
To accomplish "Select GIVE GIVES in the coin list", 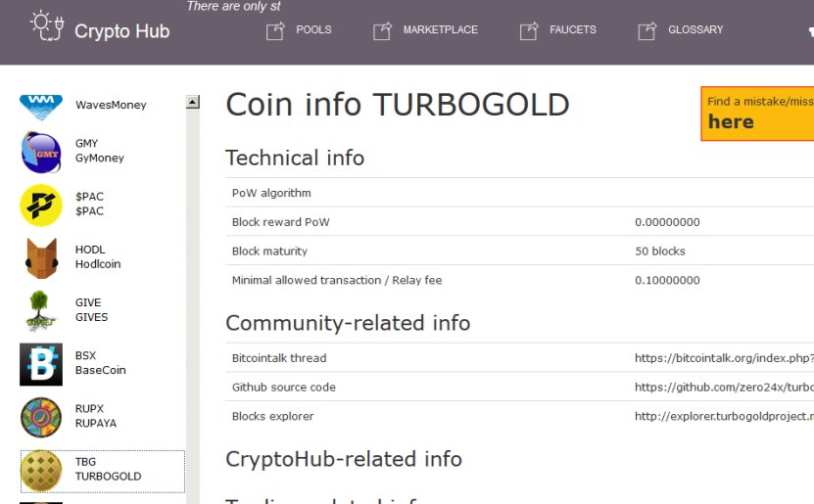I will coord(91,309).
